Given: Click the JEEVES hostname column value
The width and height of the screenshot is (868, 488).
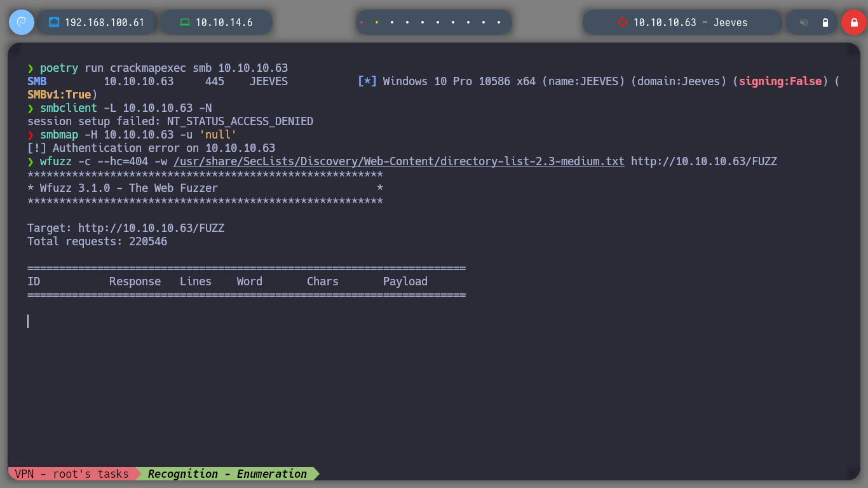Looking at the screenshot, I should pos(269,81).
